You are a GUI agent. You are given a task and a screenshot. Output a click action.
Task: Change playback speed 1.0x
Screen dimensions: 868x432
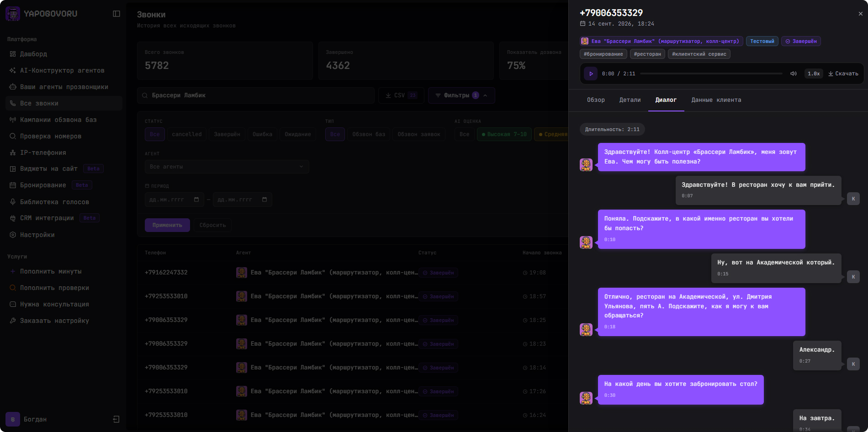click(814, 74)
